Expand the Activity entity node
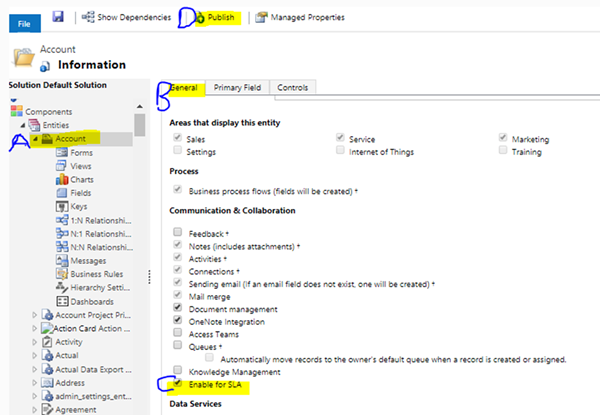Image resolution: width=600 pixels, height=415 pixels. (x=36, y=341)
